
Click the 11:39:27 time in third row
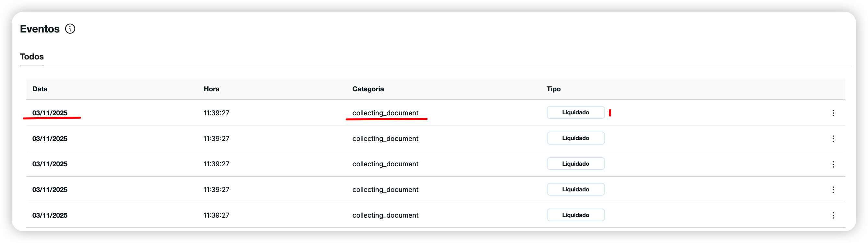(216, 164)
